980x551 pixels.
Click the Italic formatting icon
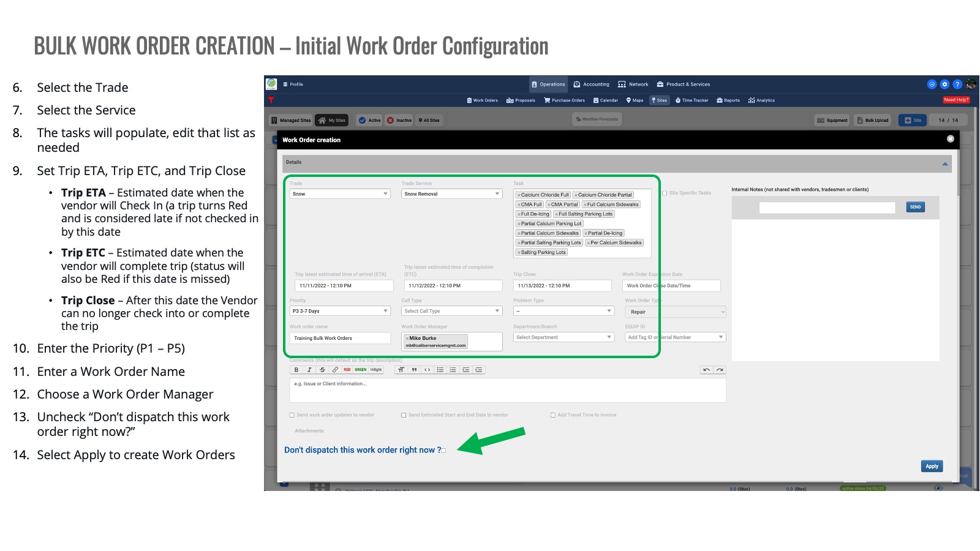pos(309,370)
